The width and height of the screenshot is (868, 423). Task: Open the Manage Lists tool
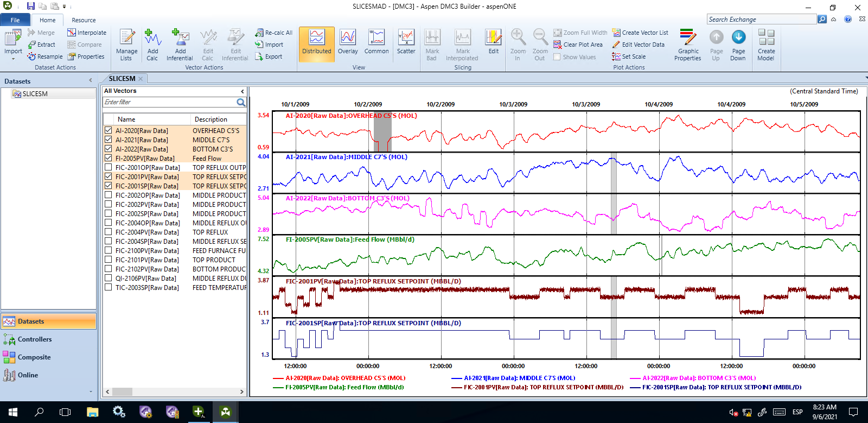(126, 45)
